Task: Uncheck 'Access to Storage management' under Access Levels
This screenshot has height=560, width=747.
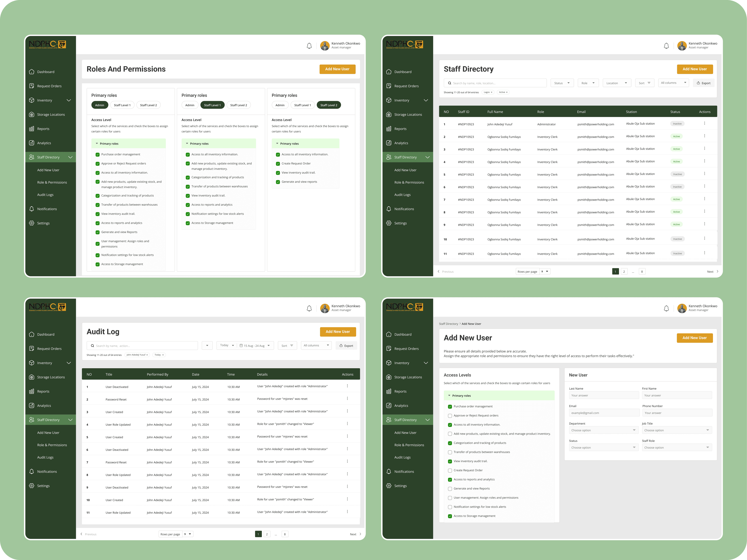Action: tap(450, 516)
